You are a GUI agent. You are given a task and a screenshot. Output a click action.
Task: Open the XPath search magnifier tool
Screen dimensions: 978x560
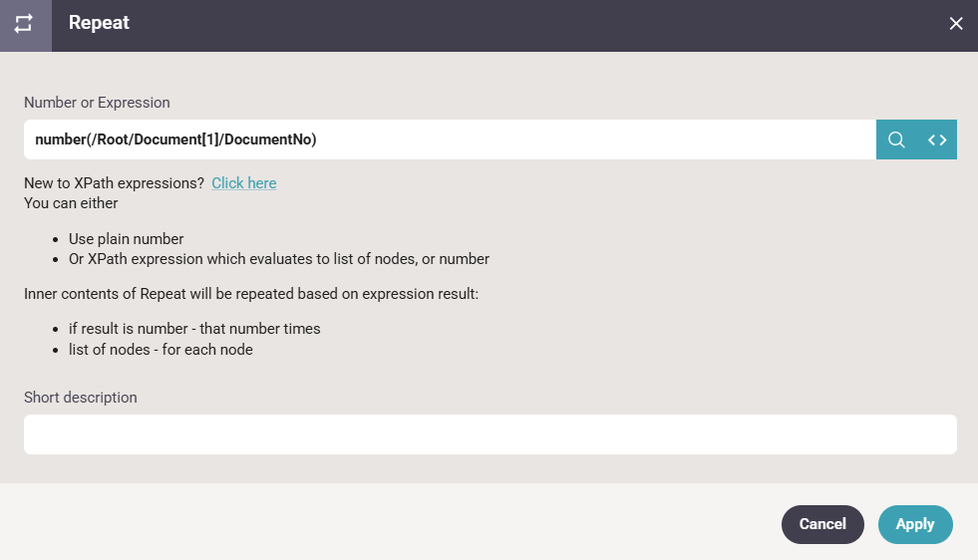(x=896, y=140)
